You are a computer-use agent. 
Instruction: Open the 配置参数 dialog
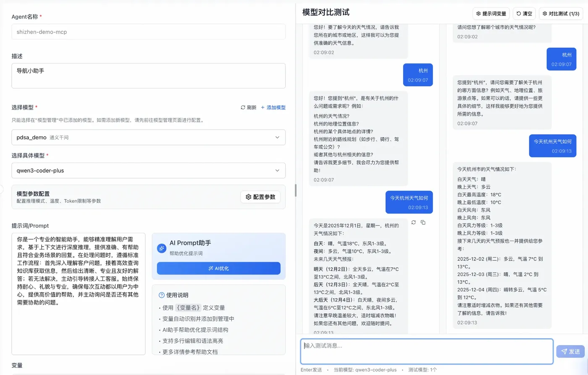click(260, 197)
